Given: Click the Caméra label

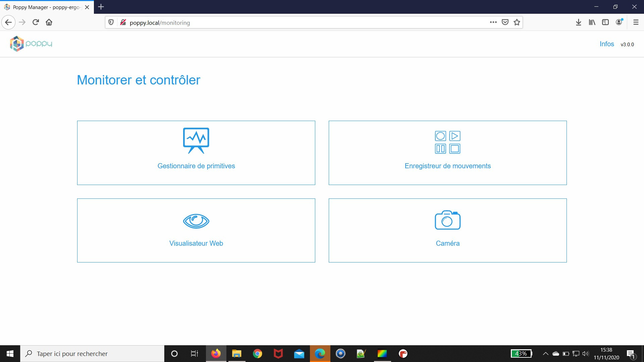Looking at the screenshot, I should tap(448, 243).
